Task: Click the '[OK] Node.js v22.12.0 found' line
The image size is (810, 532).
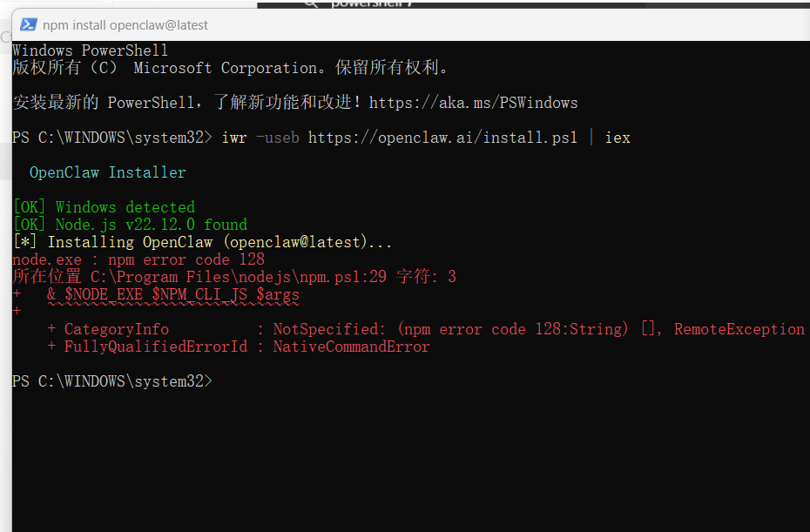Action: [x=130, y=225]
